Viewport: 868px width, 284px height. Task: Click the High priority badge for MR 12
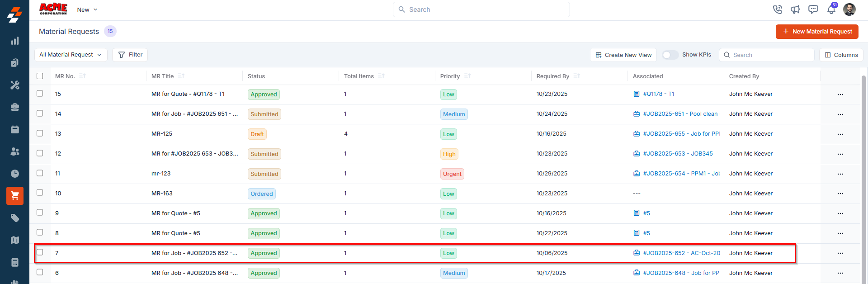(449, 154)
